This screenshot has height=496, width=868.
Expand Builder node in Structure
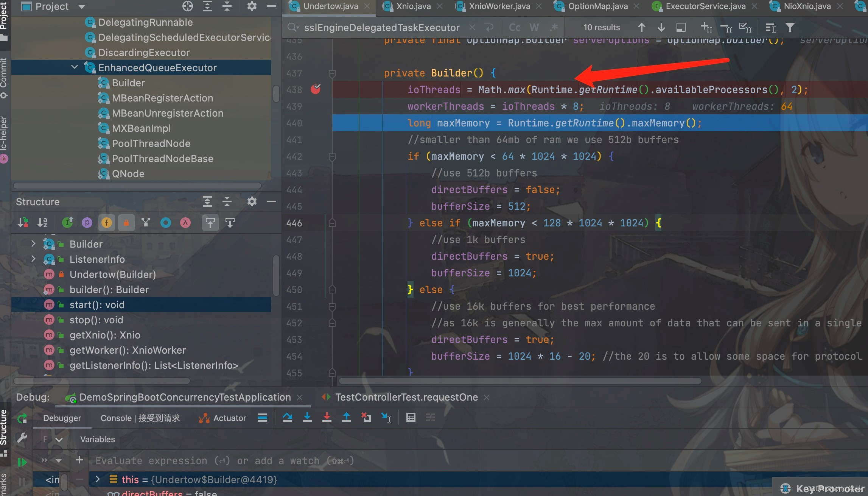click(33, 243)
